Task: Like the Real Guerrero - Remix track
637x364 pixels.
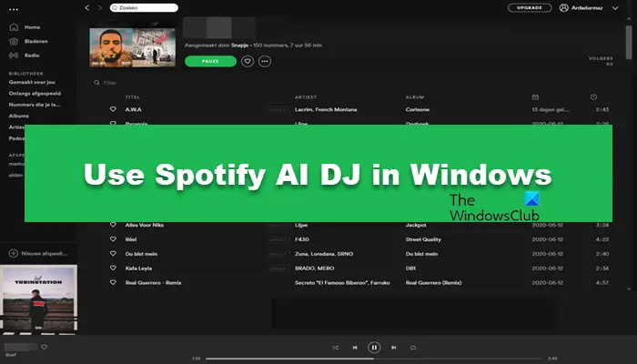Action: 113,282
